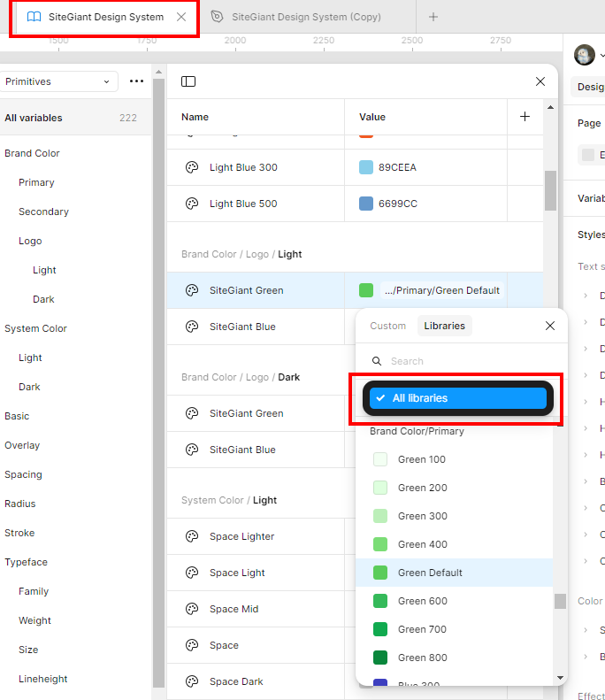Toggle the variables sidebar panel icon
This screenshot has width=605, height=700.
coord(188,81)
